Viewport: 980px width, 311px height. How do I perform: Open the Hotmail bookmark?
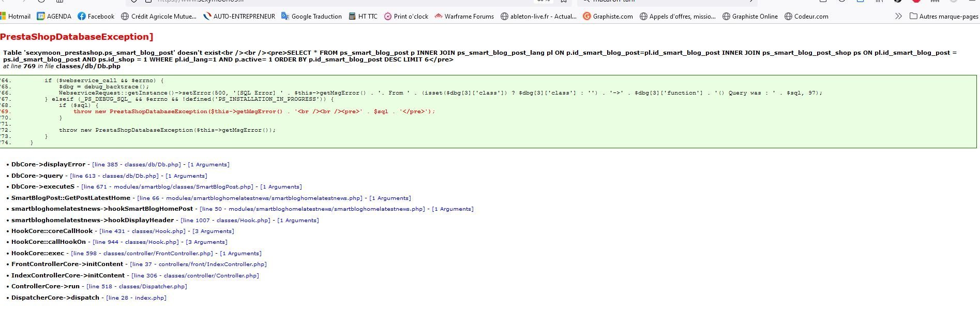pyautogui.click(x=16, y=17)
